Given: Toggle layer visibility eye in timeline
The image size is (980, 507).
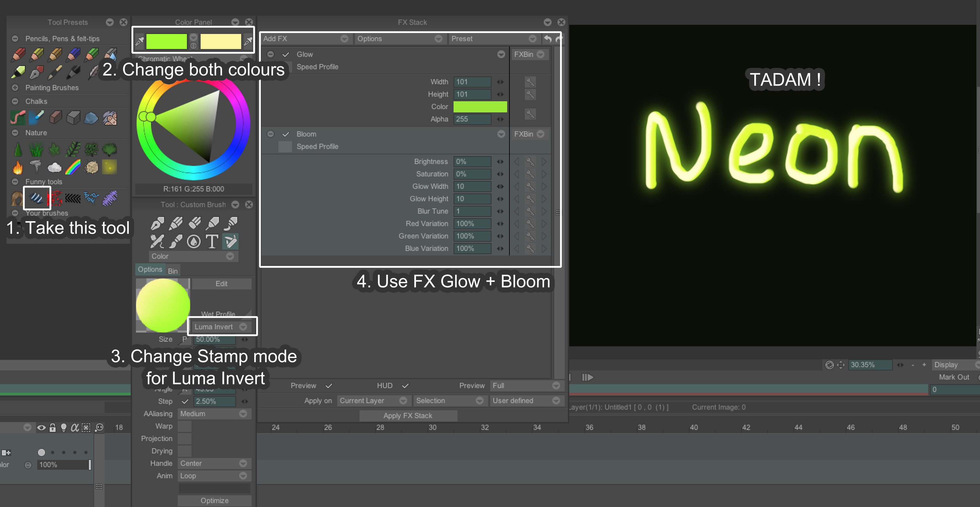Looking at the screenshot, I should [x=42, y=428].
